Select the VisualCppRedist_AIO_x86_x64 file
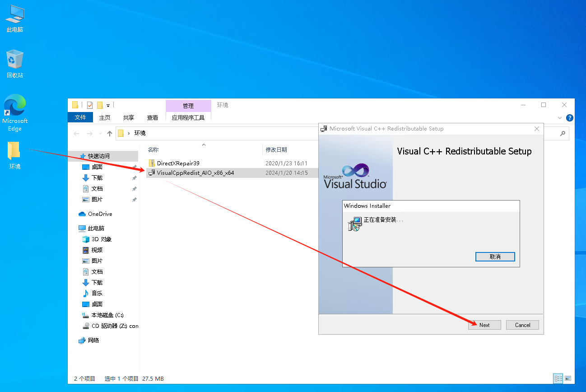Screen dimensions: 586x392 [x=195, y=173]
